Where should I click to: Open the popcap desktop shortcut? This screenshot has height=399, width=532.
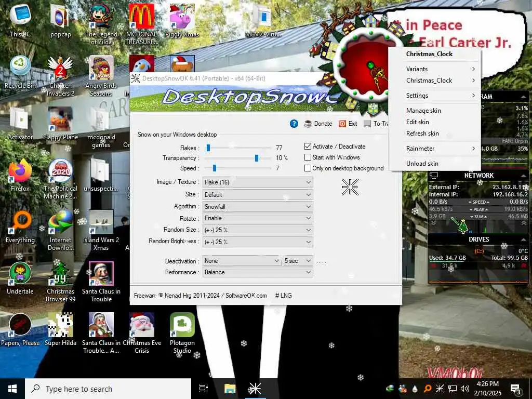coord(60,20)
